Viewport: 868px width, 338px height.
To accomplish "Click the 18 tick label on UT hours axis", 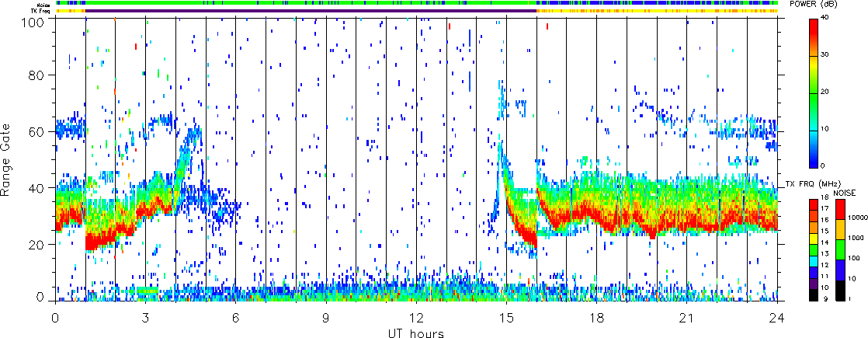I will pyautogui.click(x=597, y=318).
